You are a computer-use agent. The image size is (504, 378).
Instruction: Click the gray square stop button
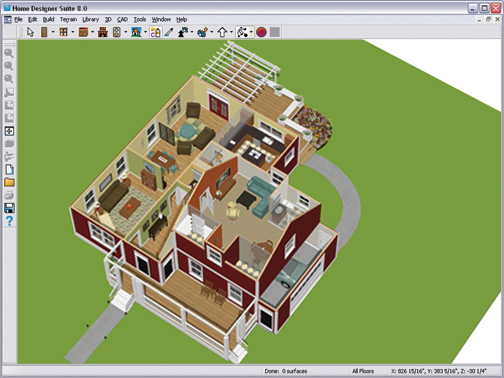(x=275, y=32)
